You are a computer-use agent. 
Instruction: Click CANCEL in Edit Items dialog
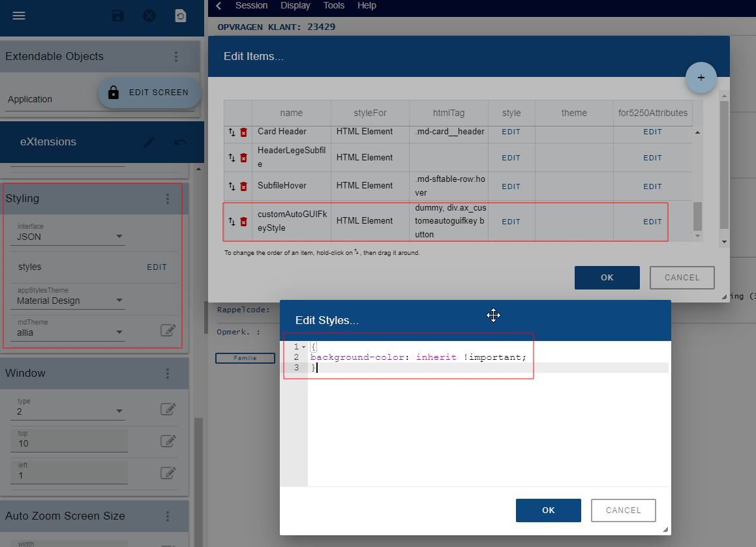click(x=682, y=278)
